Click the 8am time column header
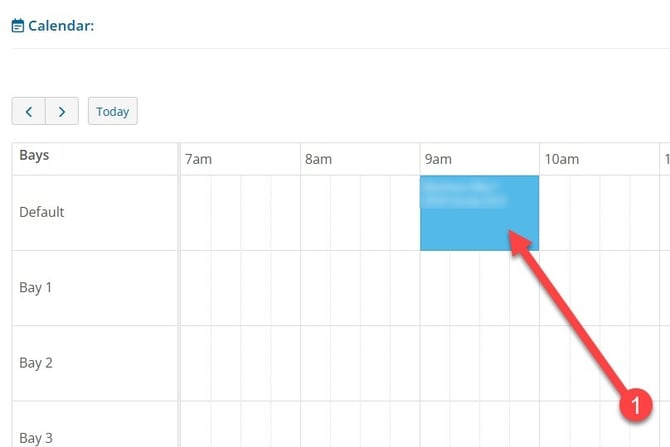Screen dimensions: 670x447 pyautogui.click(x=318, y=159)
